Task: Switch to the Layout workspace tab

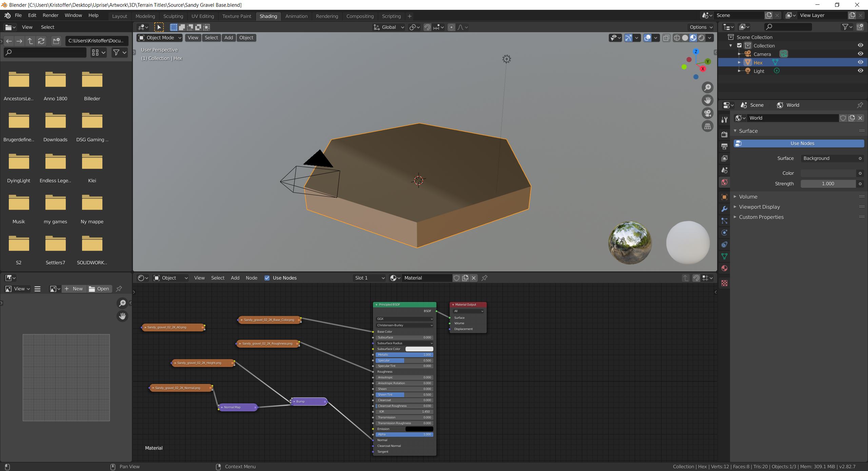Action: (x=119, y=16)
